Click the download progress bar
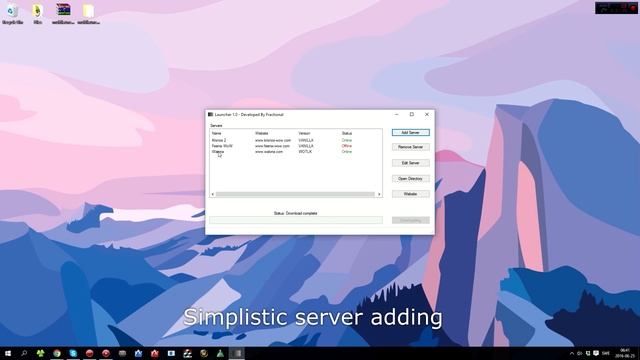This screenshot has width=640, height=360. click(x=296, y=220)
